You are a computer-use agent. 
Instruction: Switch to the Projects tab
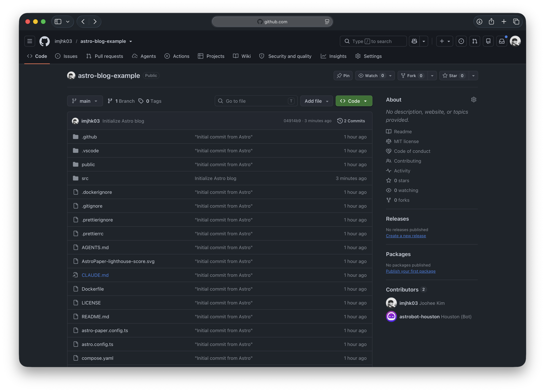pos(211,56)
